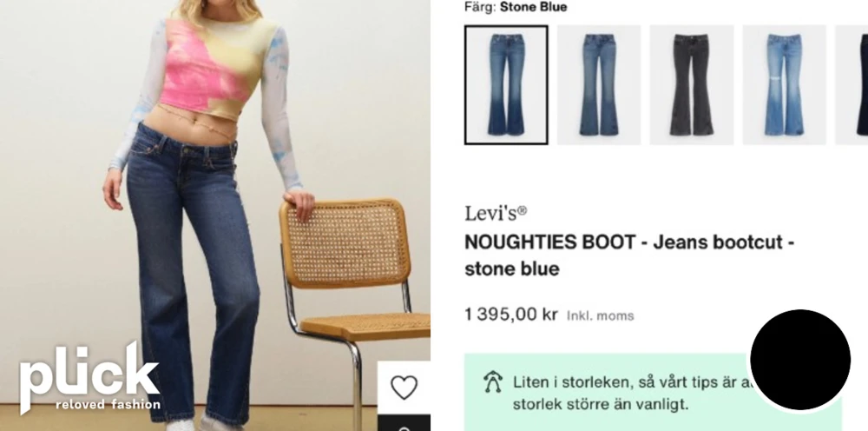Screen dimensions: 868x431
Task: Add jeans to wishlist with heart icon
Action: 404,388
